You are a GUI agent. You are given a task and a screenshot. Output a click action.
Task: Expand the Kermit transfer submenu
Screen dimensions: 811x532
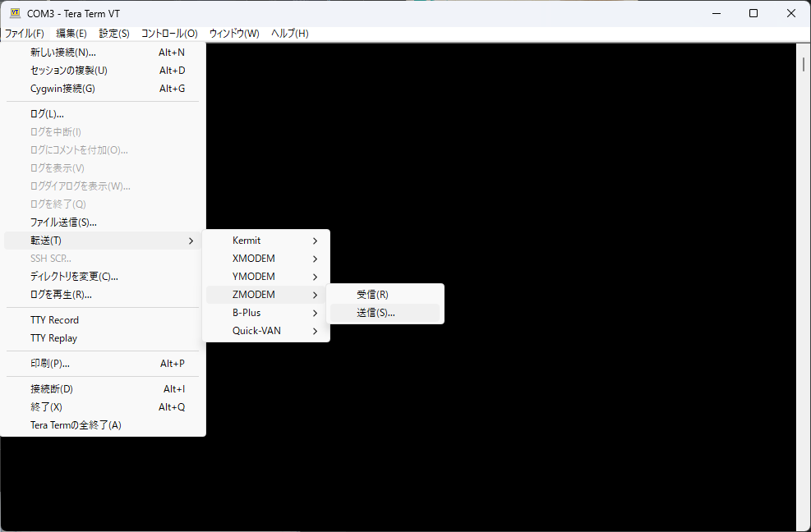266,241
